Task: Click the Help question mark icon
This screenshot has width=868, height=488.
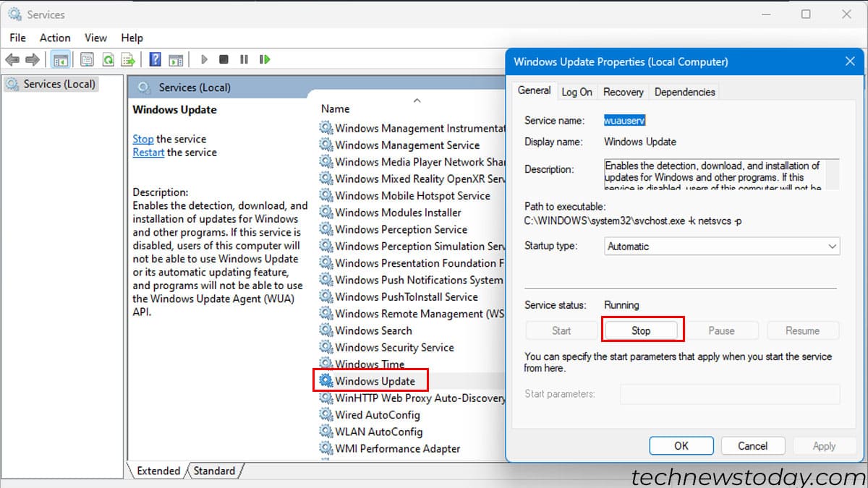Action: (x=155, y=59)
